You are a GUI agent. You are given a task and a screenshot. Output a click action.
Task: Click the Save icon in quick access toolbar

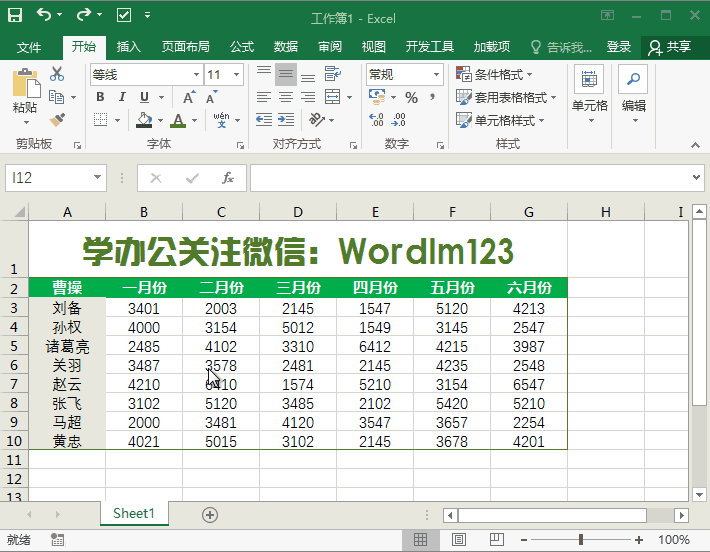[16, 15]
